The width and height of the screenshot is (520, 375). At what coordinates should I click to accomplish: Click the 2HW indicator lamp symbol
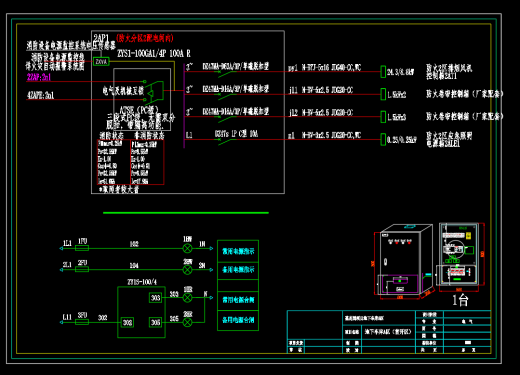click(x=188, y=270)
